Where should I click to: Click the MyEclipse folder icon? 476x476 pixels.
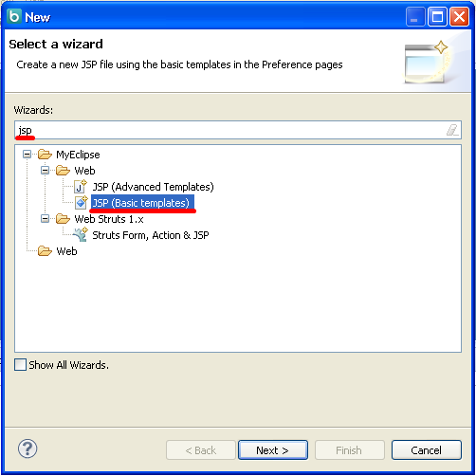(45, 155)
